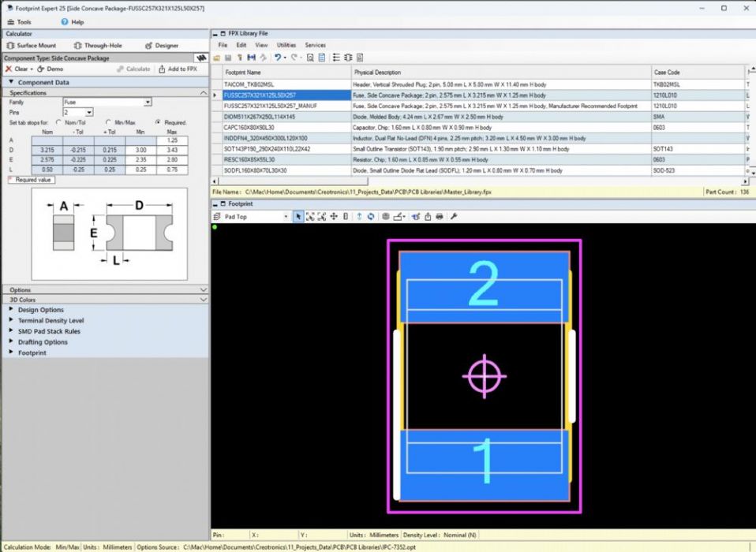The height and width of the screenshot is (552, 756).
Task: Select the arrow pointer tool in Footprint toolbar
Action: (x=298, y=217)
